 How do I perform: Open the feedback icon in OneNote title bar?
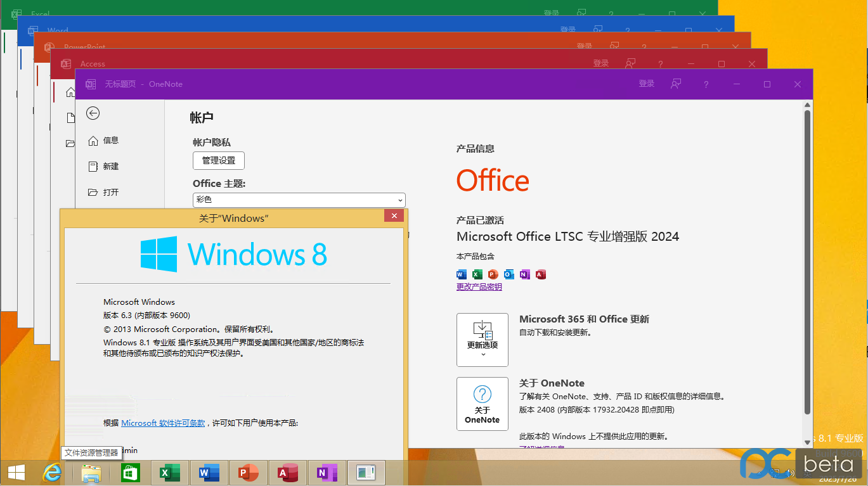click(676, 84)
